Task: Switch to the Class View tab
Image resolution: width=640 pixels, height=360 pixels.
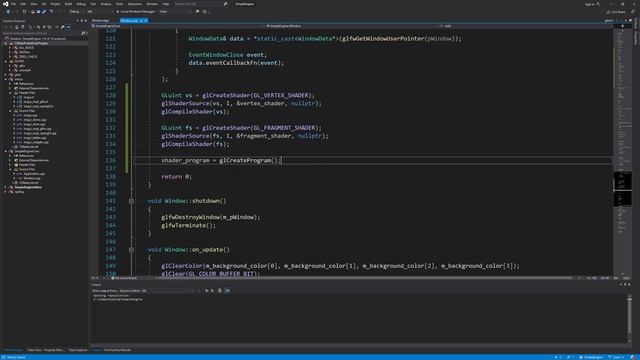Action: pos(34,350)
